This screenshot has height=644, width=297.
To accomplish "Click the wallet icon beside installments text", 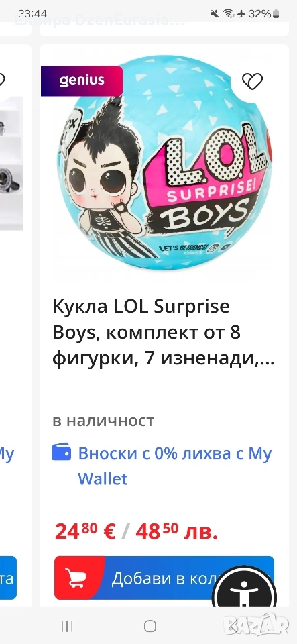I will [x=62, y=452].
